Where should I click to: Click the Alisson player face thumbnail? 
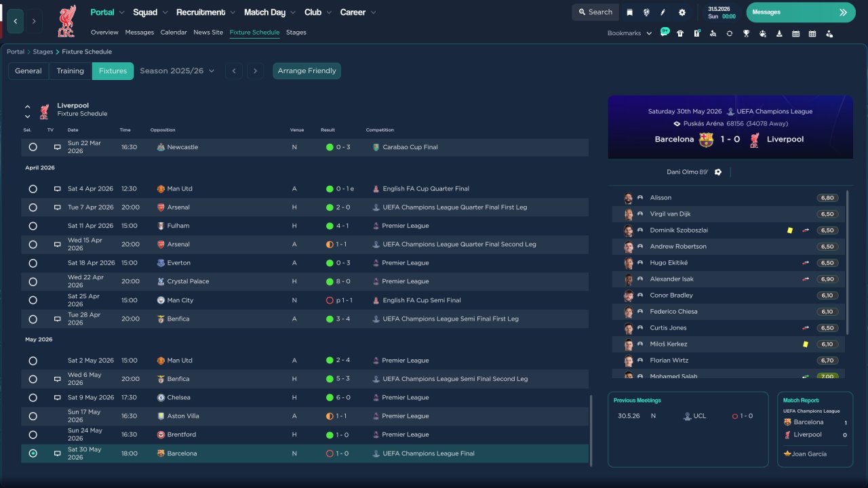pos(629,198)
